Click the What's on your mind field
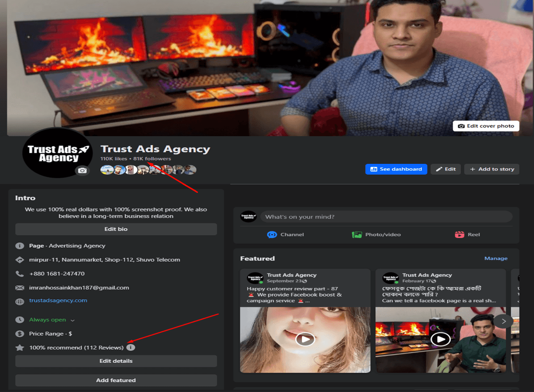Screen dimensions: 534x392 [386, 217]
